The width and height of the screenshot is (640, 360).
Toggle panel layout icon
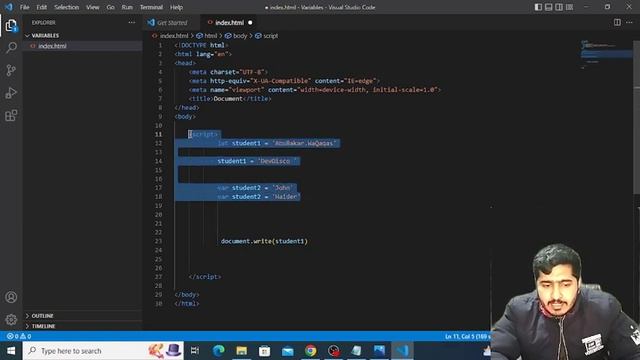[549, 7]
